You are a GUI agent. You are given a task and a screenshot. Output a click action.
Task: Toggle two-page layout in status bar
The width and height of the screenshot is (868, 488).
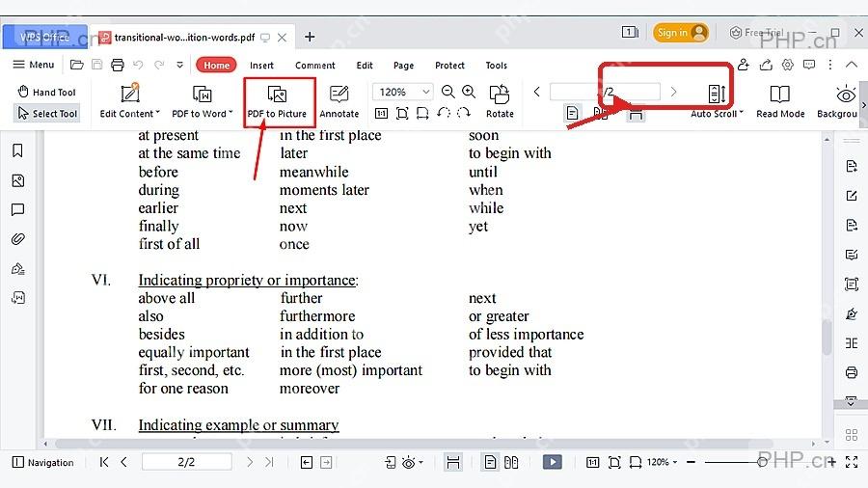(511, 462)
